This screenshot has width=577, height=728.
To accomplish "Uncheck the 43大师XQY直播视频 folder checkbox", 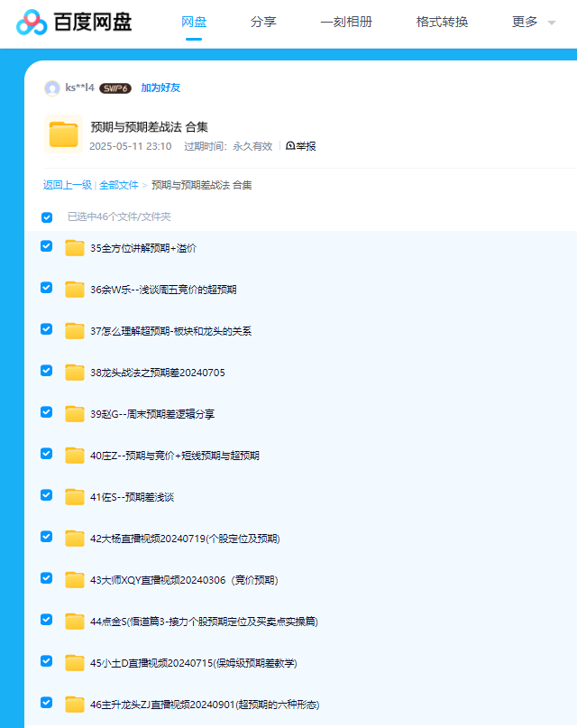I will pos(47,578).
